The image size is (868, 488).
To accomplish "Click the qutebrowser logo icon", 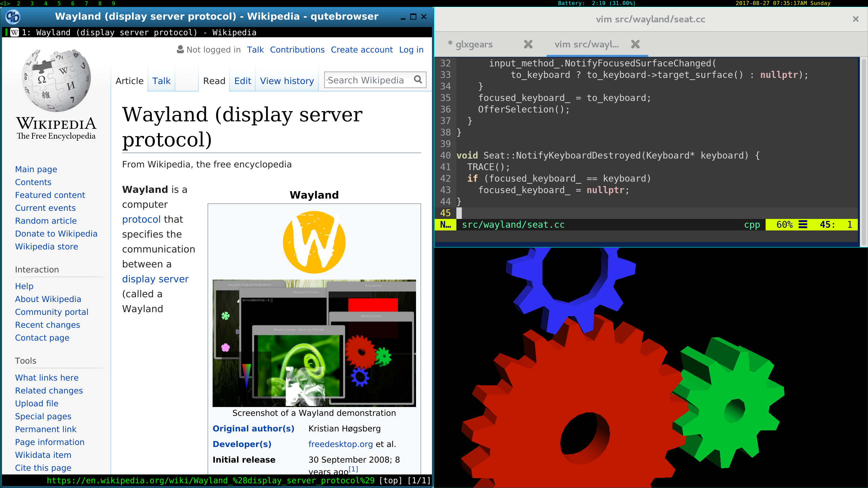I will [x=12, y=17].
